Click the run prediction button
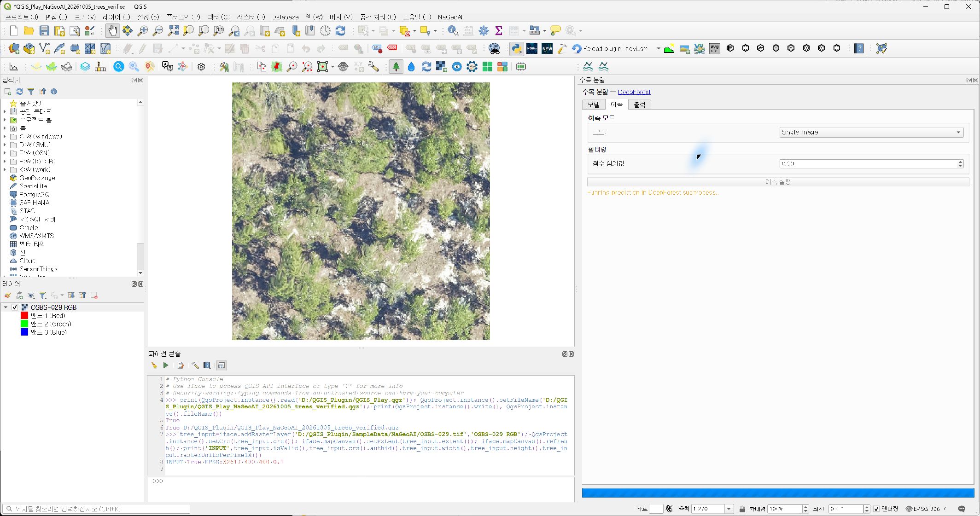Image resolution: width=980 pixels, height=516 pixels. pyautogui.click(x=778, y=182)
